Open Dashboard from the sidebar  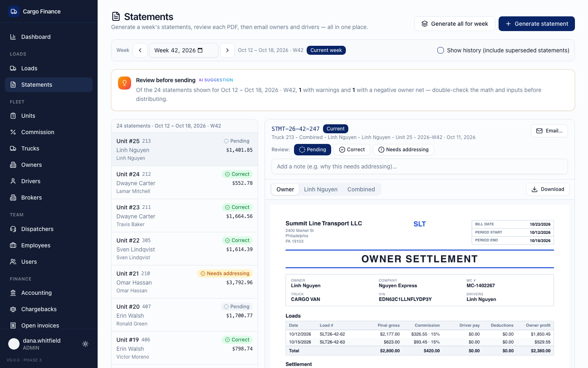(49, 37)
